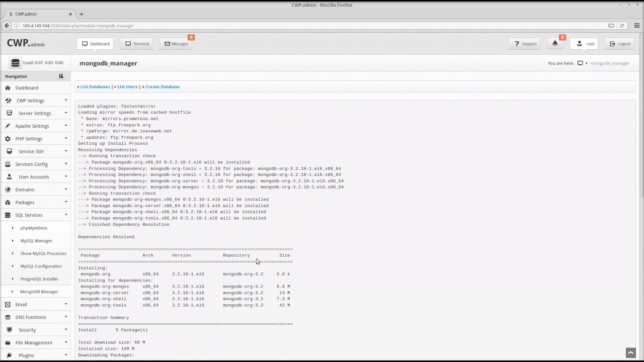The width and height of the screenshot is (644, 362).
Task: Click the Packages icon
Action: pyautogui.click(x=8, y=202)
